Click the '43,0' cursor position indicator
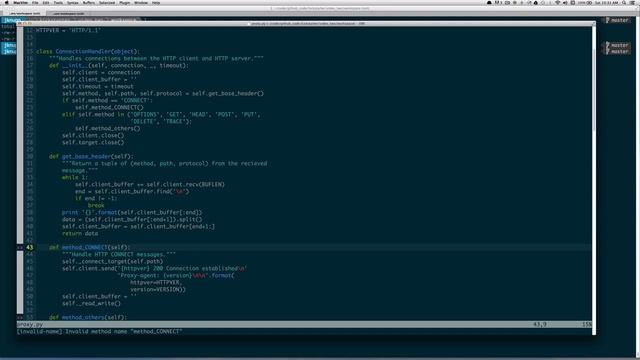The height and width of the screenshot is (360, 640). point(540,324)
